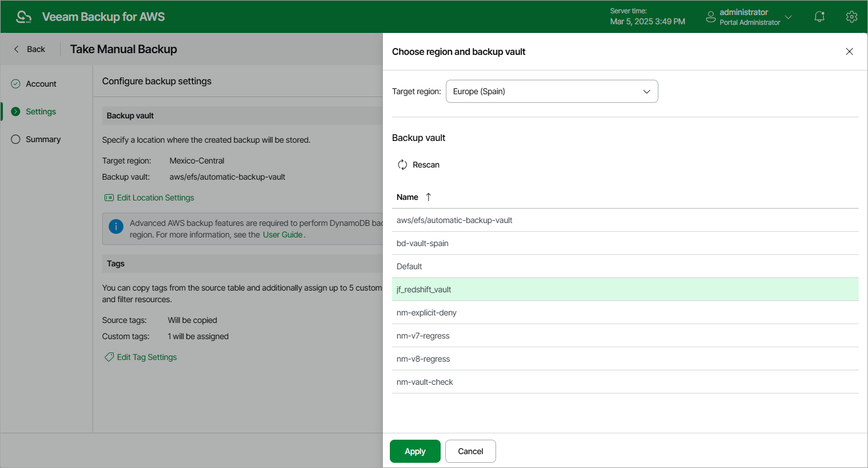Open the Target region dropdown
This screenshot has width=868, height=468.
coord(552,91)
